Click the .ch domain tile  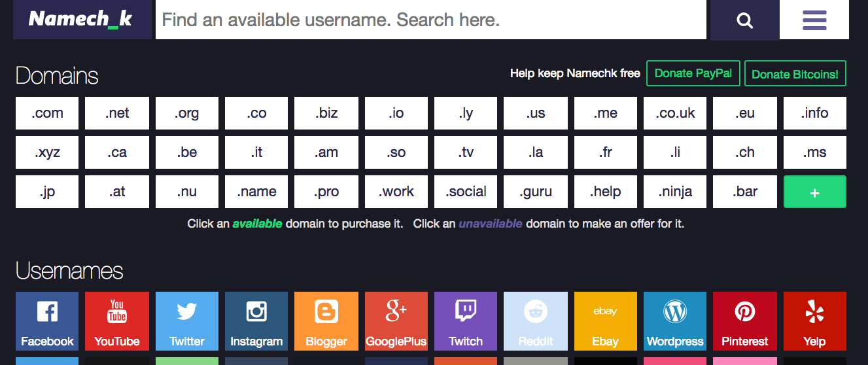[745, 152]
